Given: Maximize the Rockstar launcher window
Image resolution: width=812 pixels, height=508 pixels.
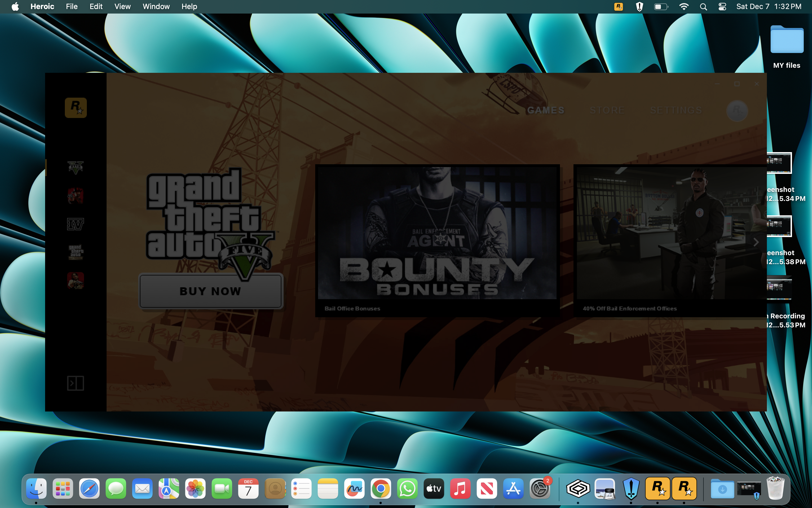Looking at the screenshot, I should tap(737, 84).
